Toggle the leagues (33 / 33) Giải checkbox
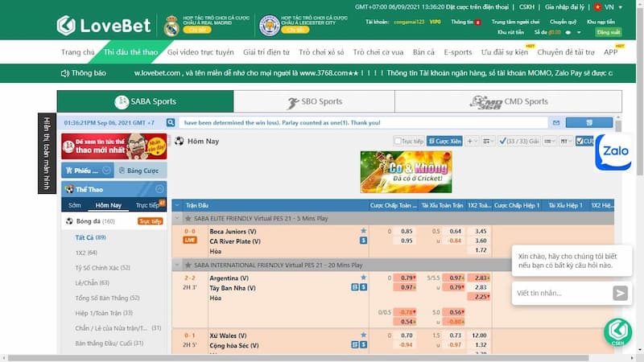The width and height of the screenshot is (644, 362). point(502,142)
